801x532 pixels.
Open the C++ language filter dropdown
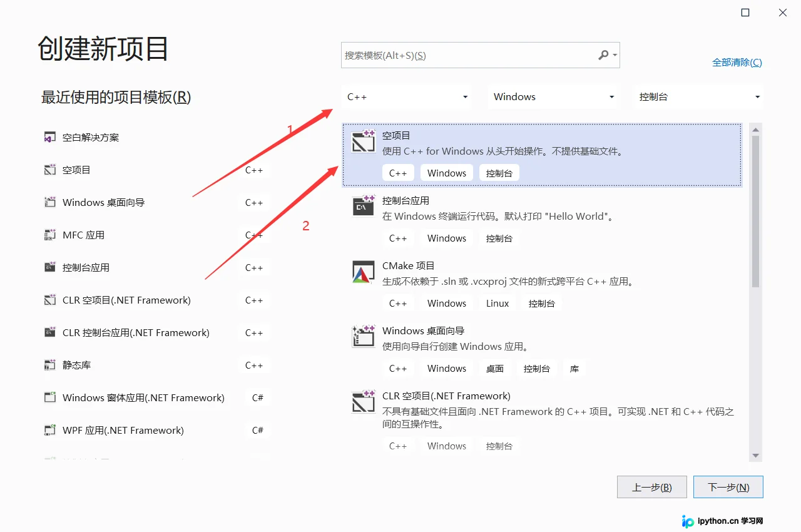point(407,97)
